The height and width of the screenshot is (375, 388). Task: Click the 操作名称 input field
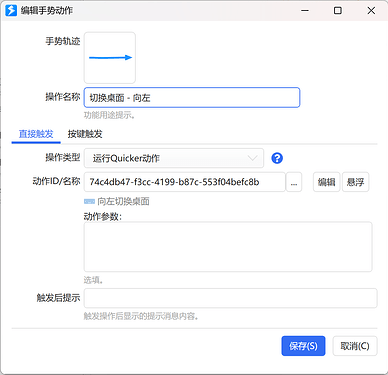point(192,97)
